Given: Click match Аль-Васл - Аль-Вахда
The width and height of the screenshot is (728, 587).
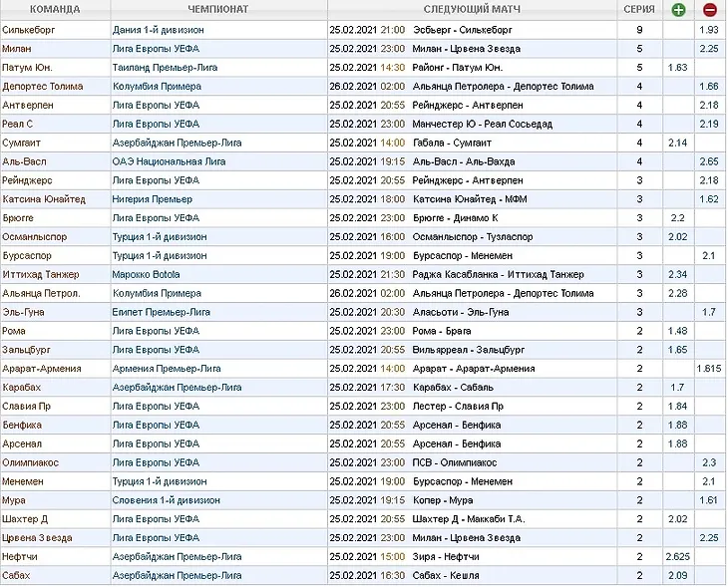Looking at the screenshot, I should point(464,161).
